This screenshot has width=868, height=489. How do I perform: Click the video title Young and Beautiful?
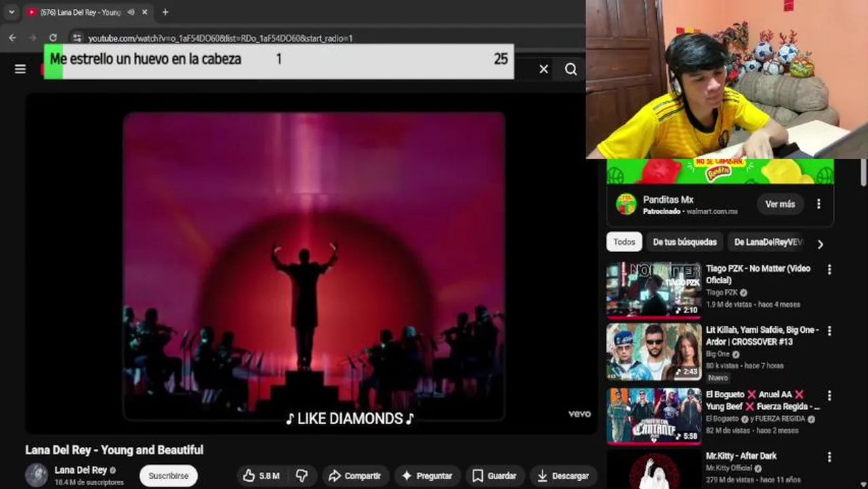pyautogui.click(x=114, y=450)
